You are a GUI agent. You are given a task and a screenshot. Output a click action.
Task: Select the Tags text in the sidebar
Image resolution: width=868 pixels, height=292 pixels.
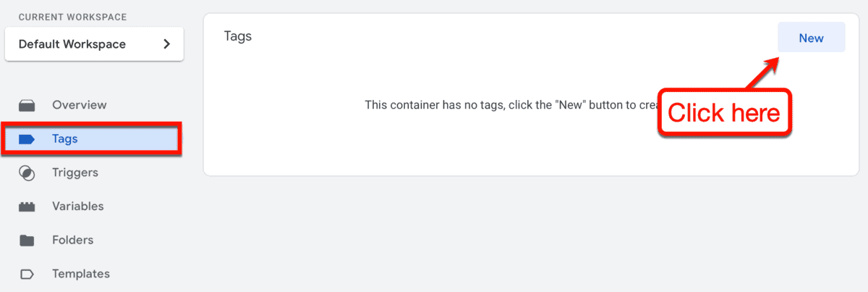click(x=65, y=139)
